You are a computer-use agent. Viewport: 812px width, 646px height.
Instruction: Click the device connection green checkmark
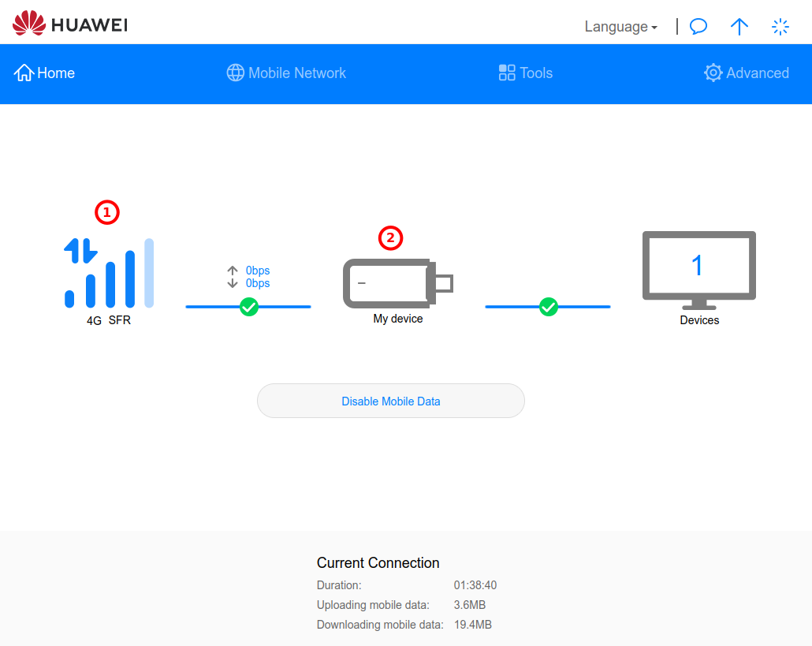click(x=549, y=307)
